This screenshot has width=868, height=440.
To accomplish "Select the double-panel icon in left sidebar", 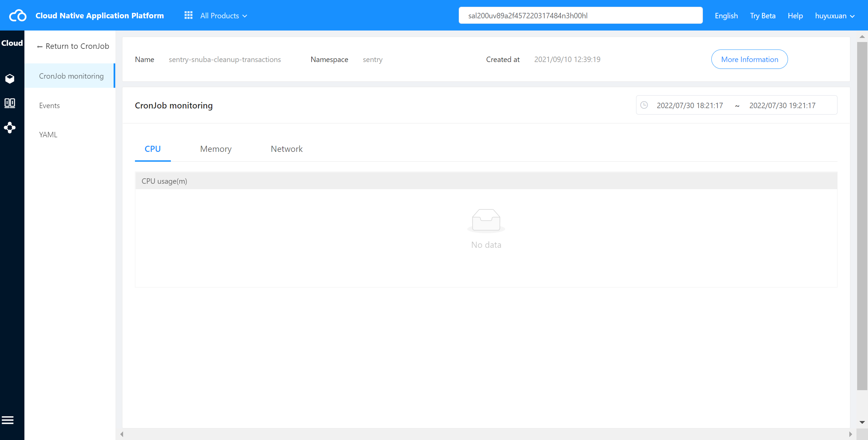I will coord(10,103).
